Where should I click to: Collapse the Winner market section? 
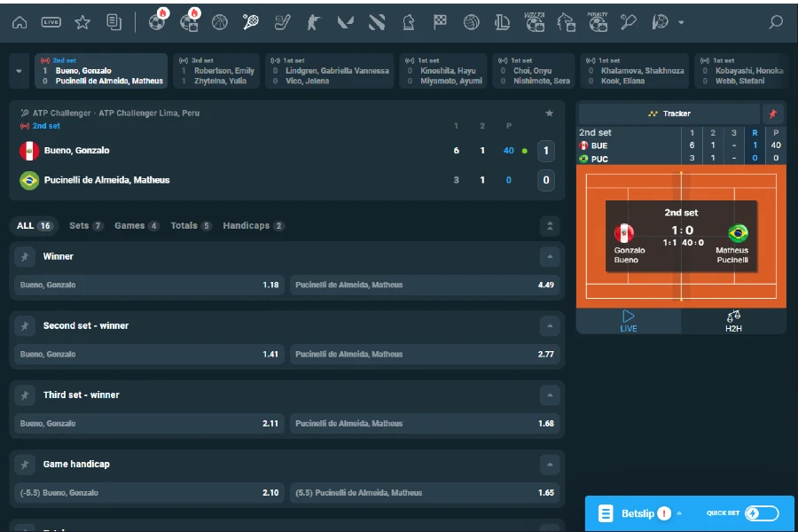(x=549, y=256)
